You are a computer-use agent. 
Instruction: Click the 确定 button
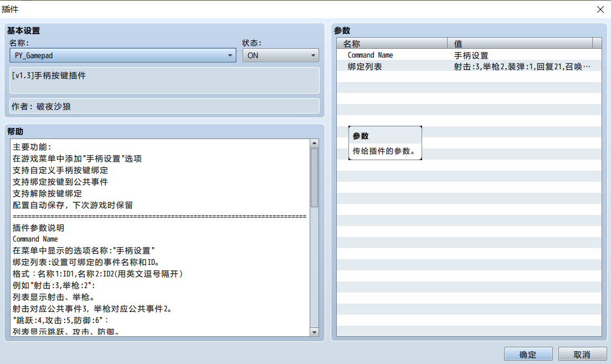tap(528, 354)
